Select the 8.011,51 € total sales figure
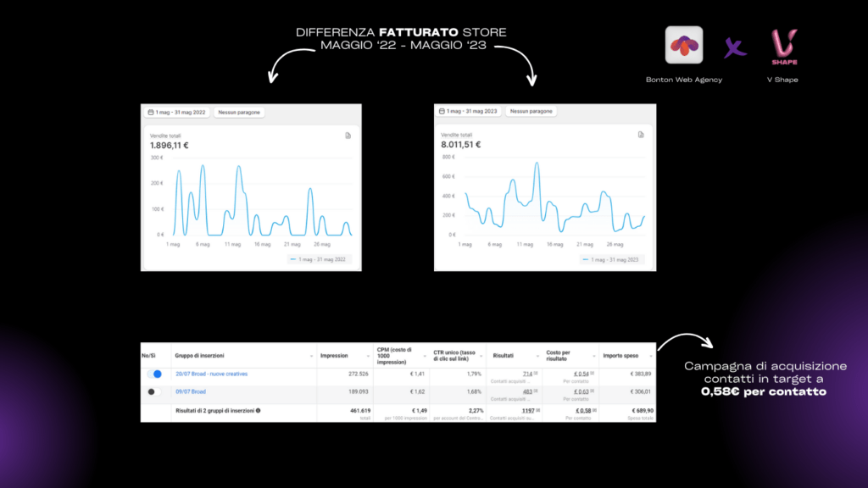 460,144
